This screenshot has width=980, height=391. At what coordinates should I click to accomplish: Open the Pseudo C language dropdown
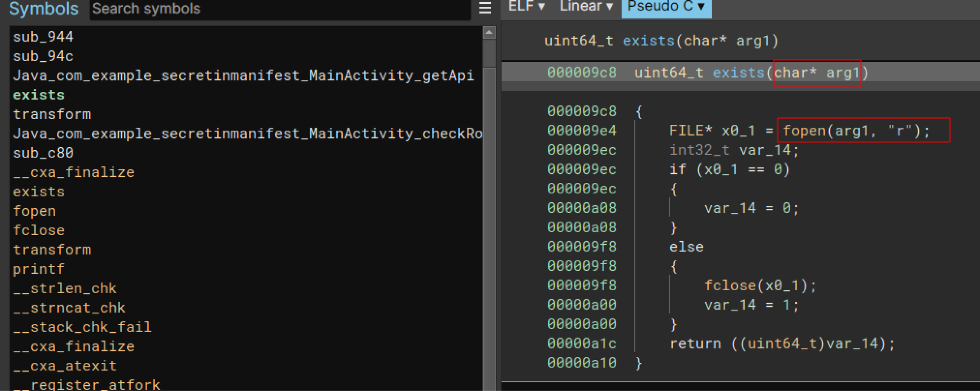click(x=665, y=6)
